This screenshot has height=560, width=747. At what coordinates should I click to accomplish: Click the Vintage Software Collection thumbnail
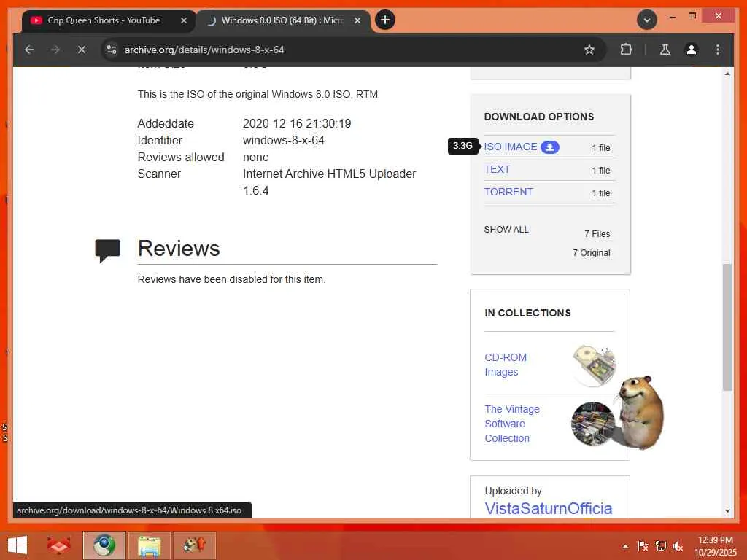coord(594,424)
